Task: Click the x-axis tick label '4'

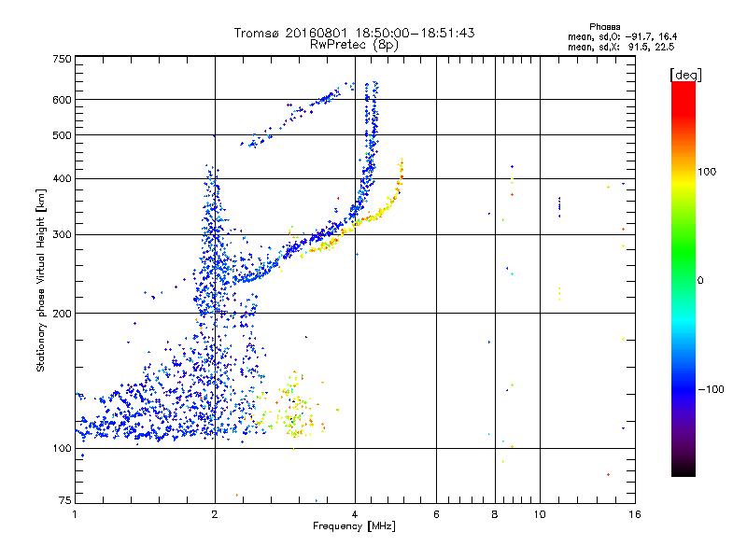Action: point(355,514)
